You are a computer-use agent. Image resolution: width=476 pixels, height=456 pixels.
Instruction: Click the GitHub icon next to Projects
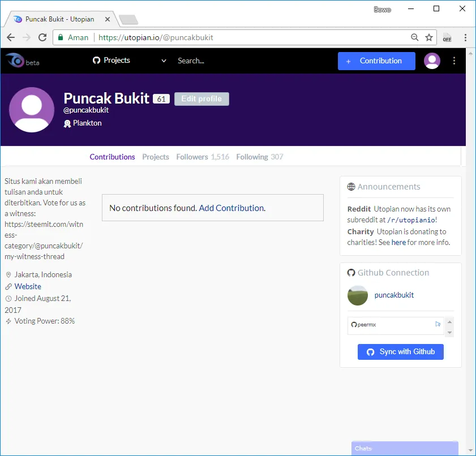click(97, 61)
